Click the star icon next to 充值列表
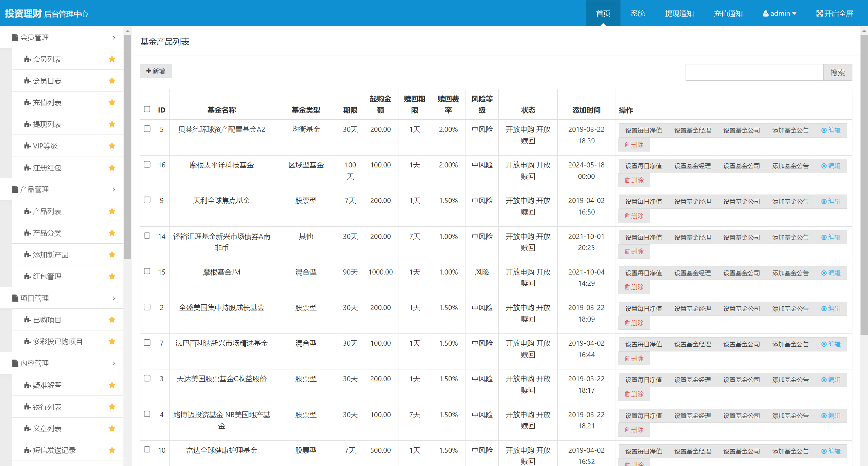The height and width of the screenshot is (466, 868). (112, 103)
